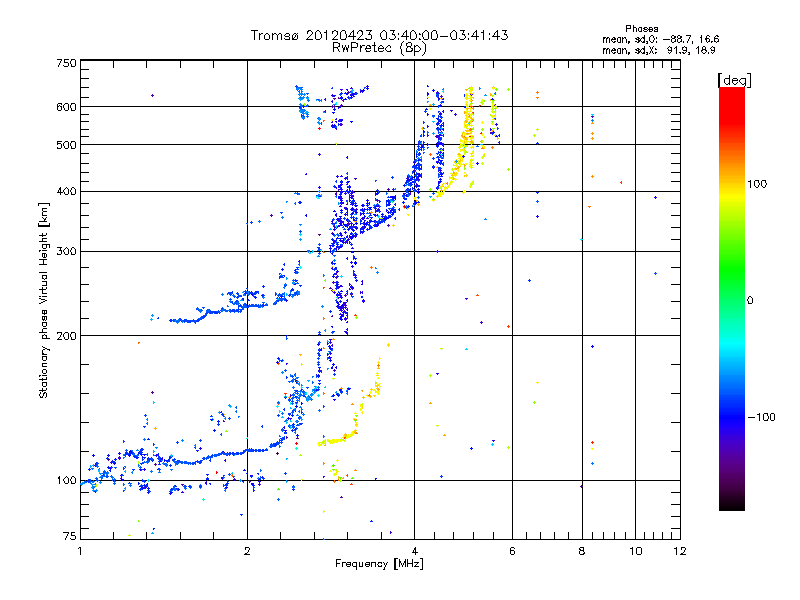Click the y-axis tick label '100'
This screenshot has height=600, width=800.
pyautogui.click(x=66, y=481)
